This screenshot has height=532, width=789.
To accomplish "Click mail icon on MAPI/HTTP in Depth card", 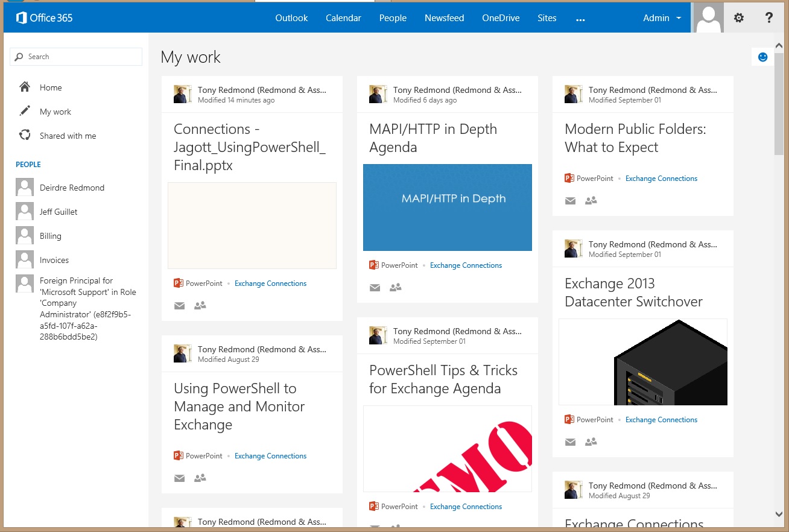I will 375,288.
